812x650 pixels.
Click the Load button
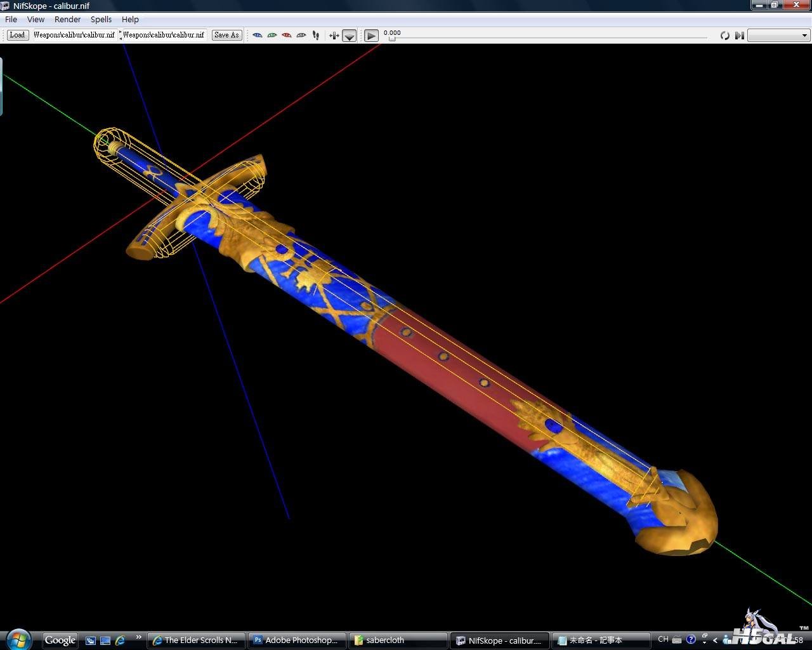[x=17, y=35]
